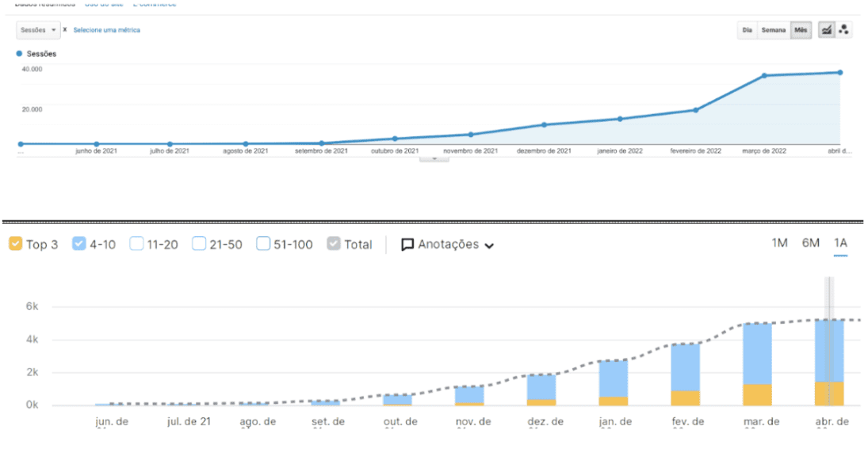The width and height of the screenshot is (868, 449).
Task: Click the mar. bar orange Top 3 segment
Action: (x=757, y=395)
